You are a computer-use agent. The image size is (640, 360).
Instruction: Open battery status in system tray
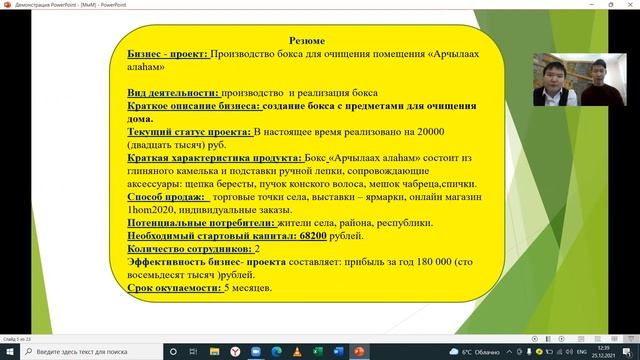pos(549,352)
